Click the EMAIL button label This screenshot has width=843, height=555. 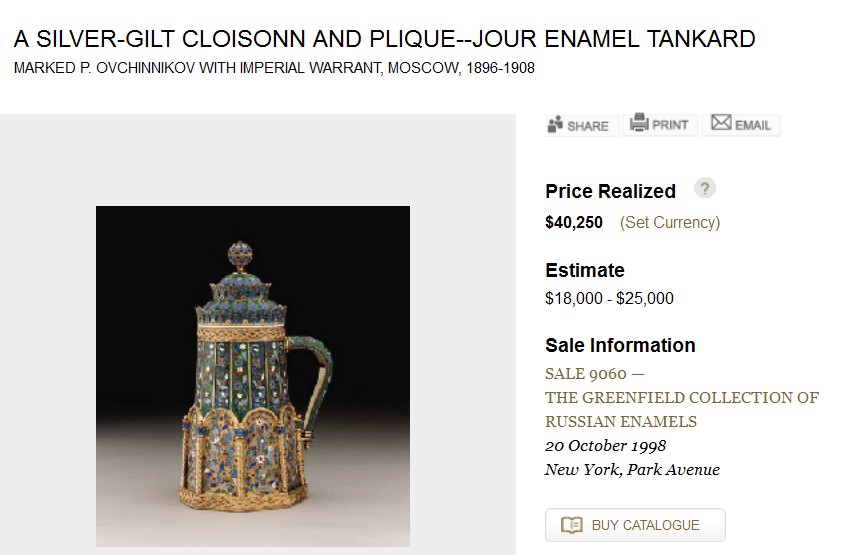point(753,125)
